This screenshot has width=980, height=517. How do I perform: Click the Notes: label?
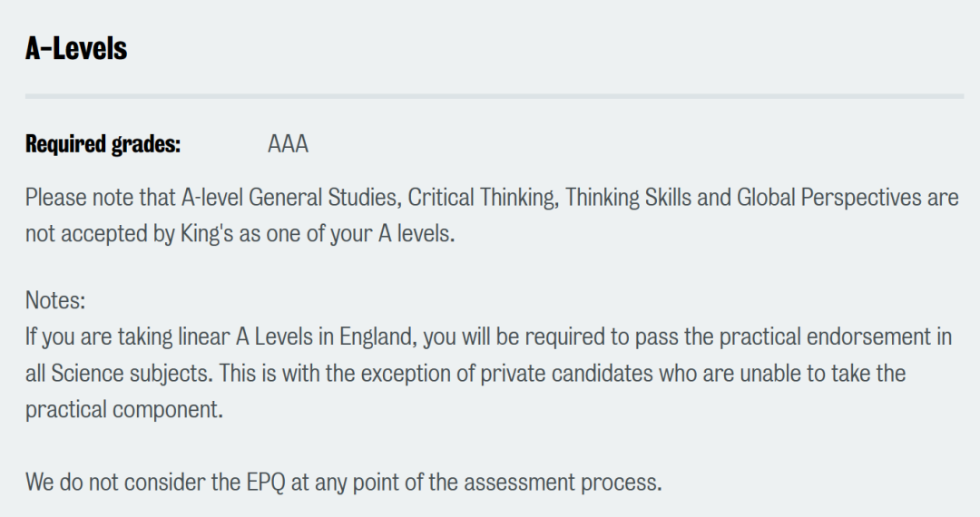pyautogui.click(x=55, y=300)
